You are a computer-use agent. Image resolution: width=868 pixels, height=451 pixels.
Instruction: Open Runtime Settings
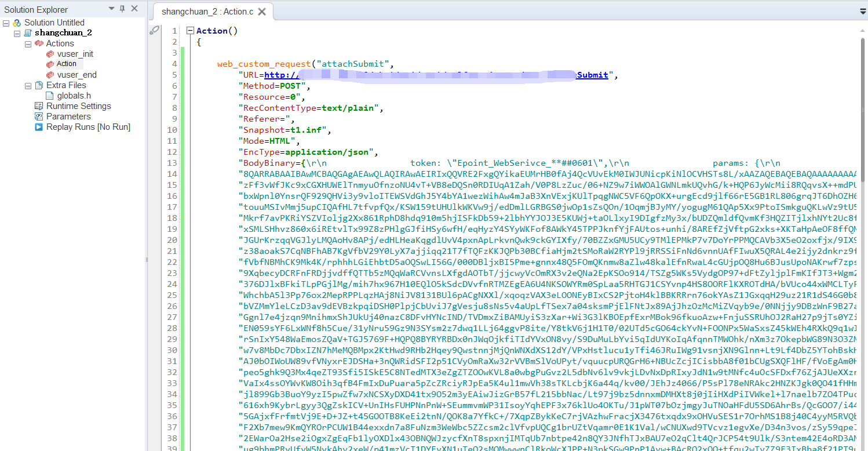click(x=79, y=106)
